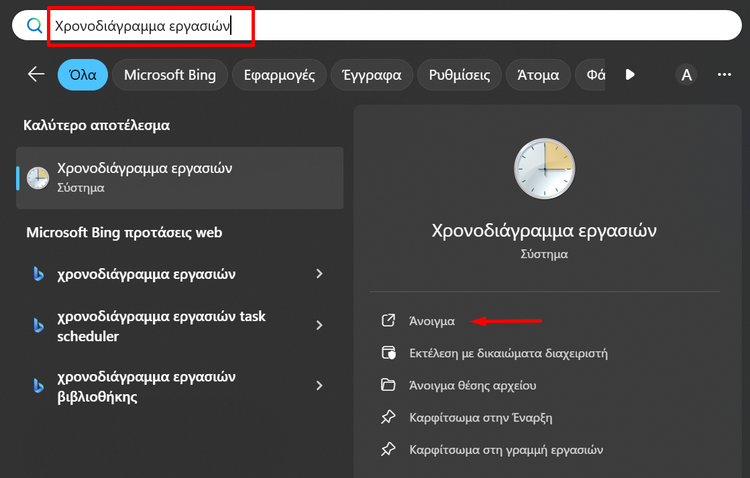Click the large Task Scheduler clock icon
This screenshot has width=750, height=478.
pos(544,169)
